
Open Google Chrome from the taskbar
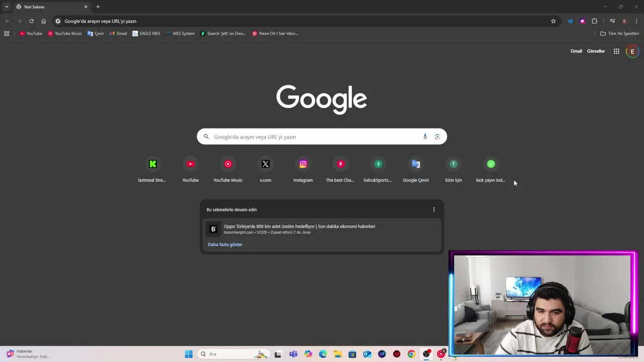pyautogui.click(x=411, y=354)
